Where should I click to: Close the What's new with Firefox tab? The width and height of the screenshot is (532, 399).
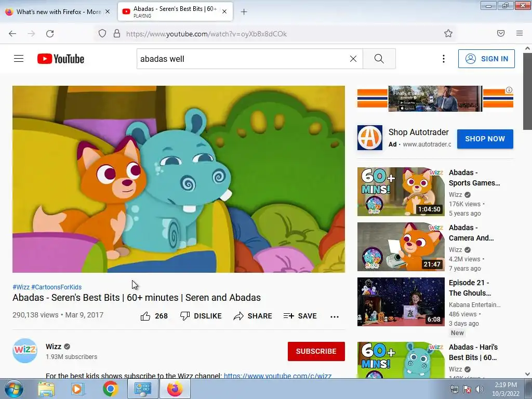point(108,11)
